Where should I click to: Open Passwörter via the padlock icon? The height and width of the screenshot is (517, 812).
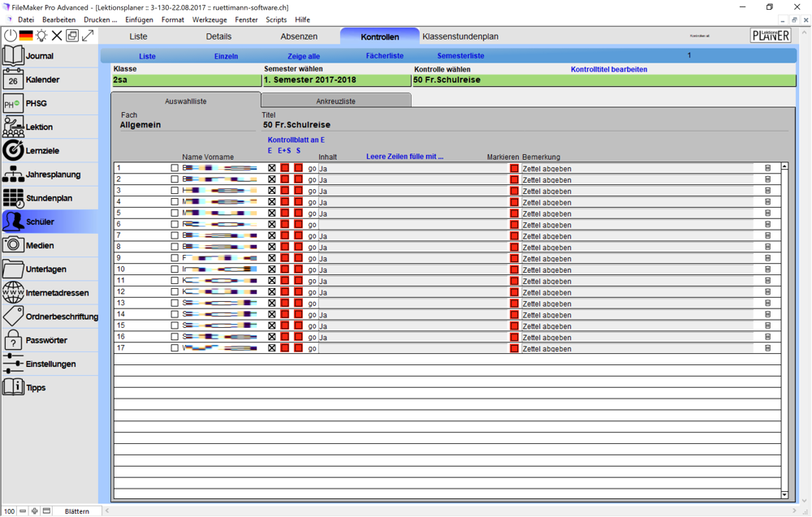[13, 340]
